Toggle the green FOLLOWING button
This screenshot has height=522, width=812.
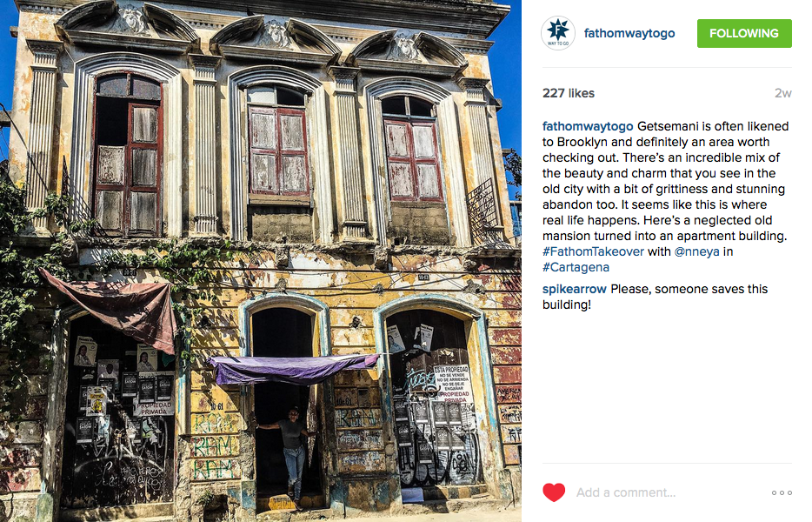pos(744,33)
